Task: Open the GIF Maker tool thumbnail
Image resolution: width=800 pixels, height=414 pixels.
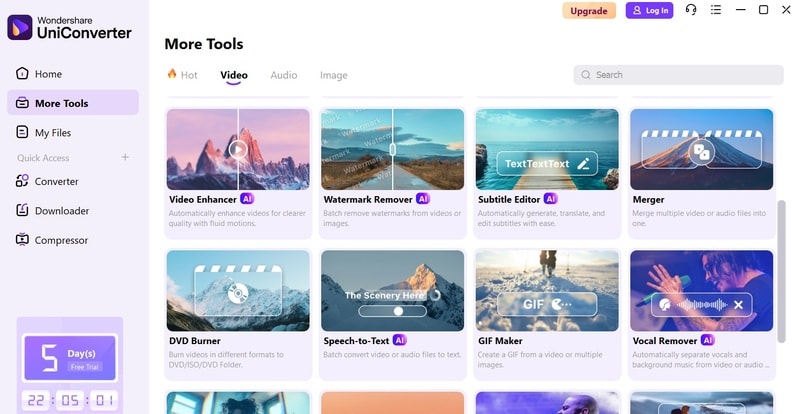Action: [547, 290]
